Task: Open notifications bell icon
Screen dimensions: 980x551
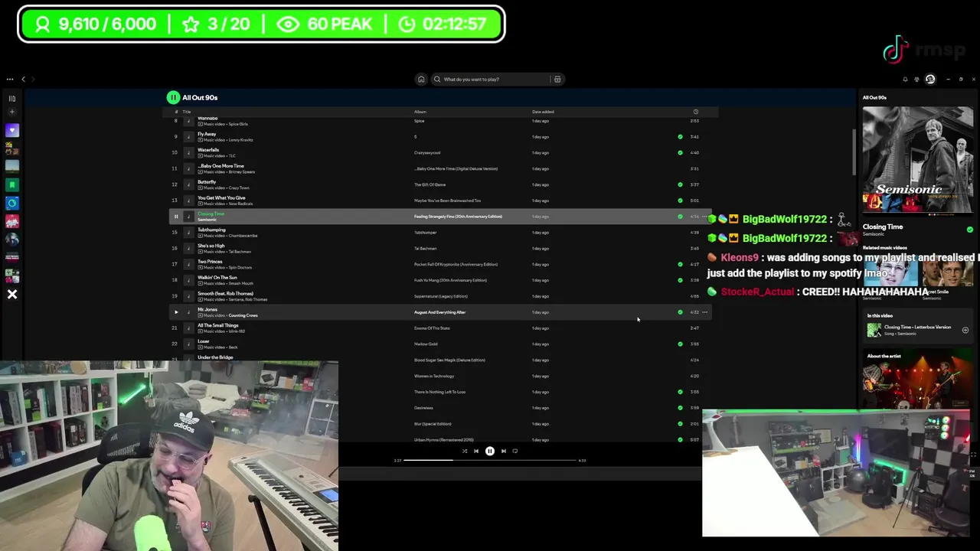Action: [905, 79]
